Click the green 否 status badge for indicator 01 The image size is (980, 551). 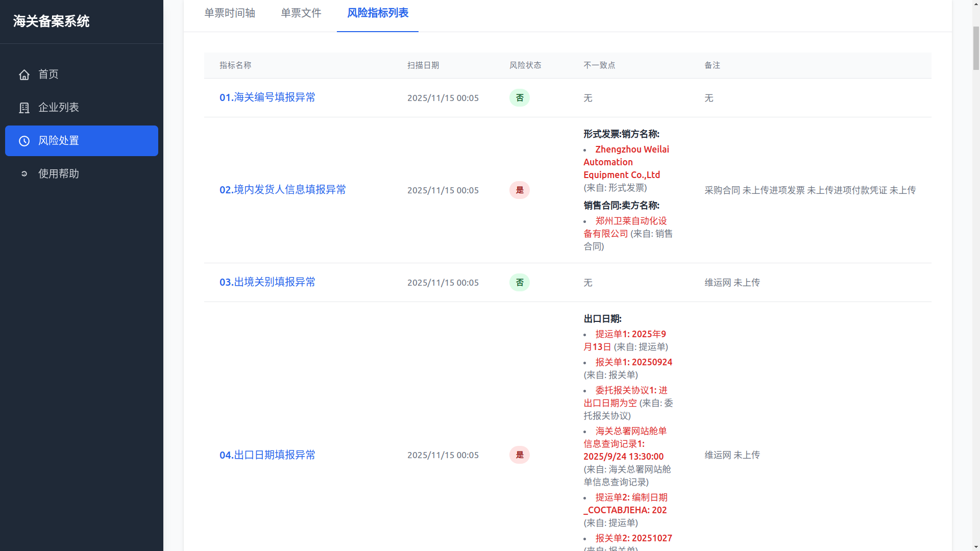[519, 97]
